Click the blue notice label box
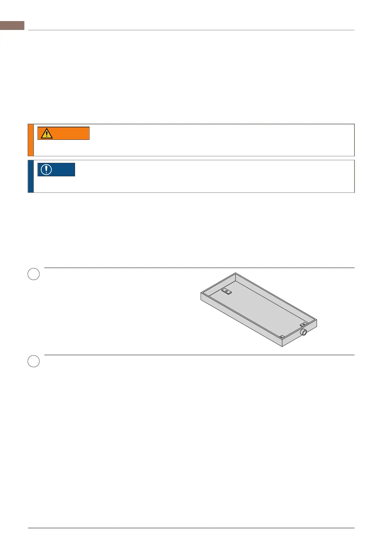Viewport: 392px width, 554px height. (x=56, y=170)
